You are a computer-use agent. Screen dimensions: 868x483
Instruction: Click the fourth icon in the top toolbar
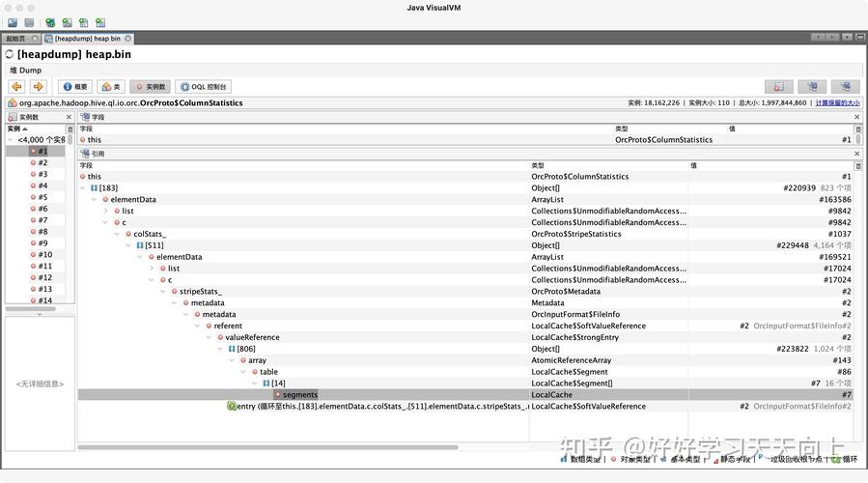pos(67,23)
